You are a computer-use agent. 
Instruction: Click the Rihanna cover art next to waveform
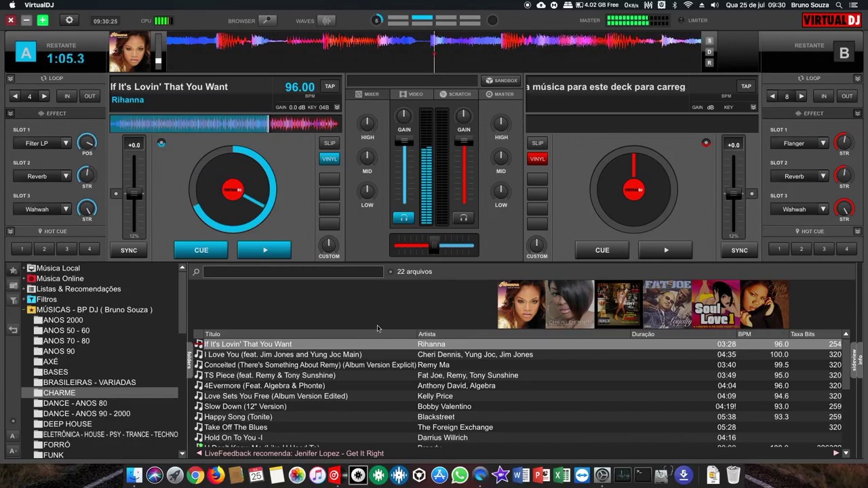[x=130, y=52]
